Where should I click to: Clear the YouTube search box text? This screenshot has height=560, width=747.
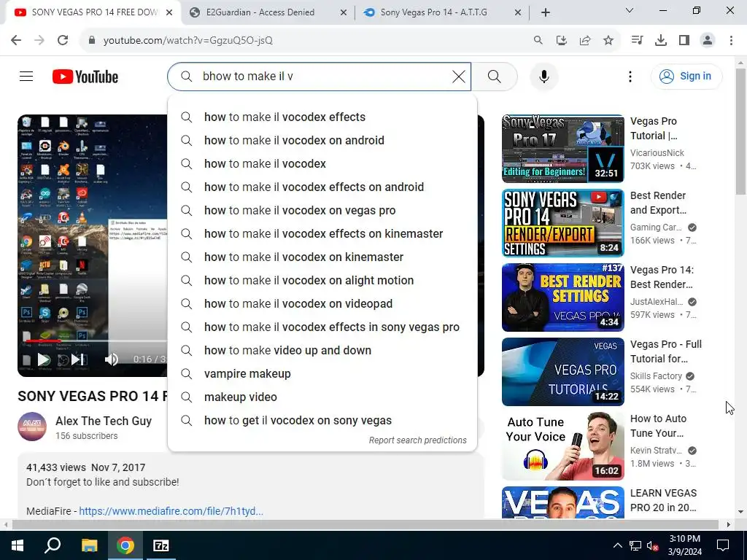pos(458,76)
